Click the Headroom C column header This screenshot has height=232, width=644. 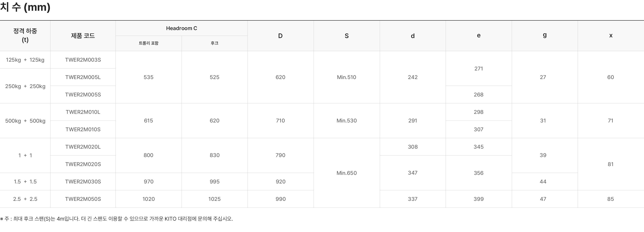pos(181,28)
